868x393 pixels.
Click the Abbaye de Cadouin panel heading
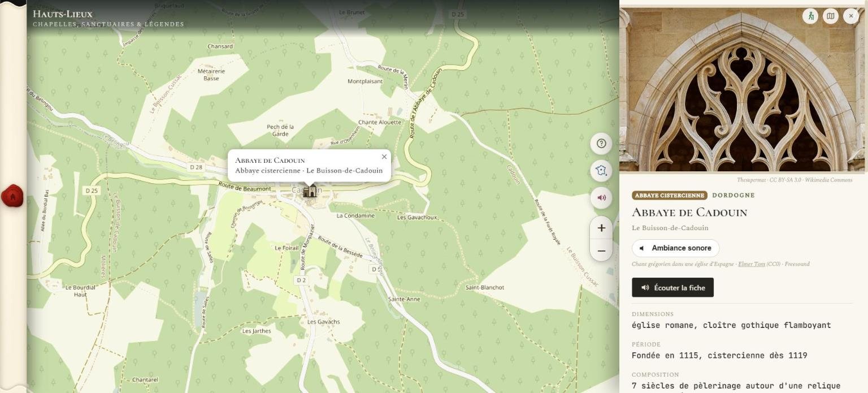pyautogui.click(x=689, y=213)
